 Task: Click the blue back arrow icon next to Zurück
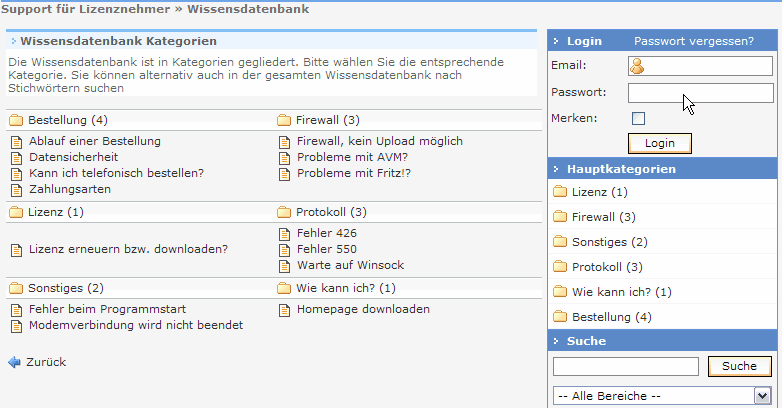point(14,362)
